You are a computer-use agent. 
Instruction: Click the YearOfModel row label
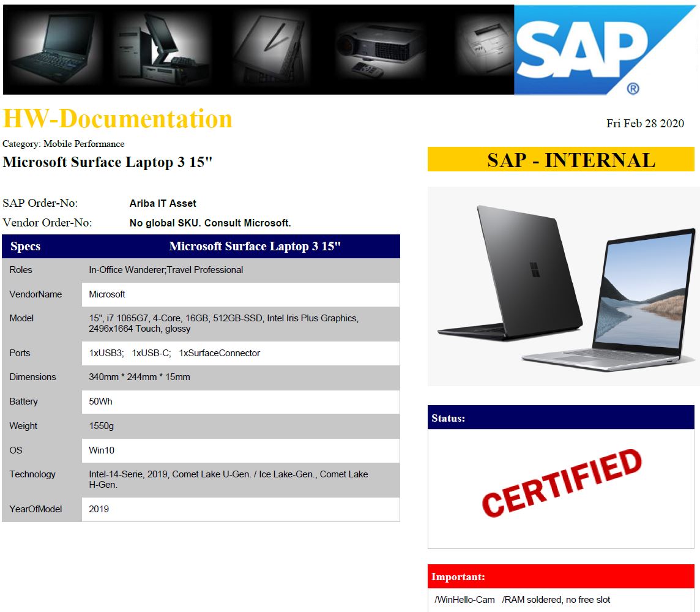35,509
